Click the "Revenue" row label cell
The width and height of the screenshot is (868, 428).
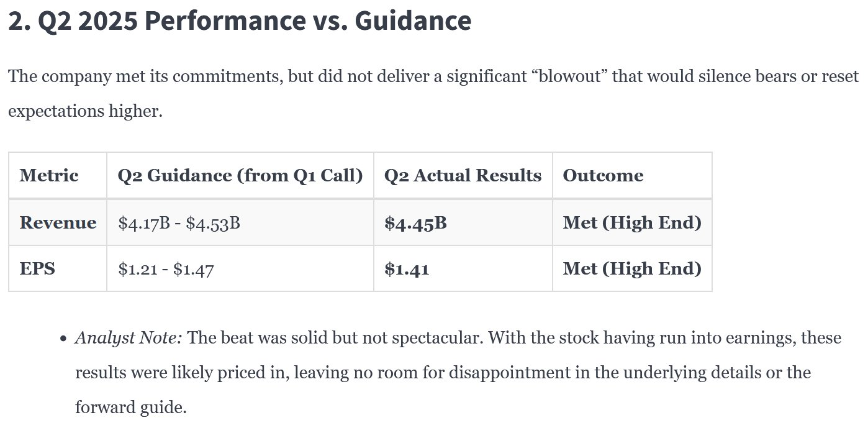58,223
